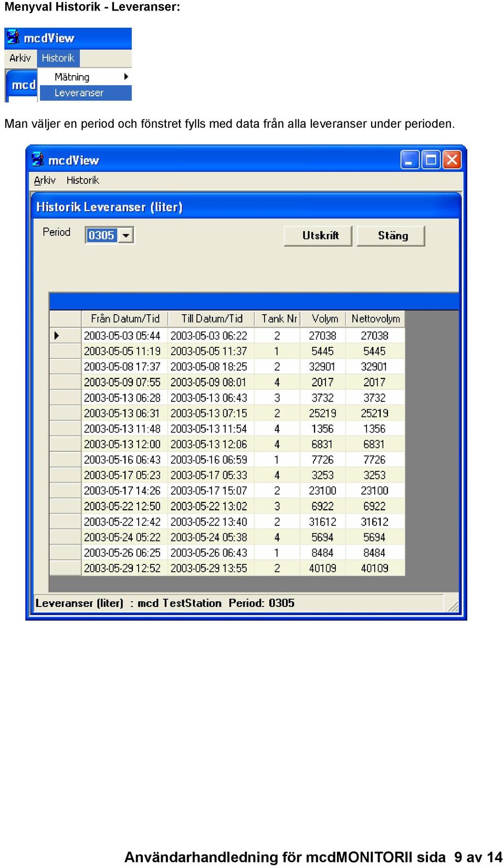Image resolution: width=504 pixels, height=866 pixels.
Task: Select cell 2003-05-24 05:22
Action: pyautogui.click(x=125, y=537)
